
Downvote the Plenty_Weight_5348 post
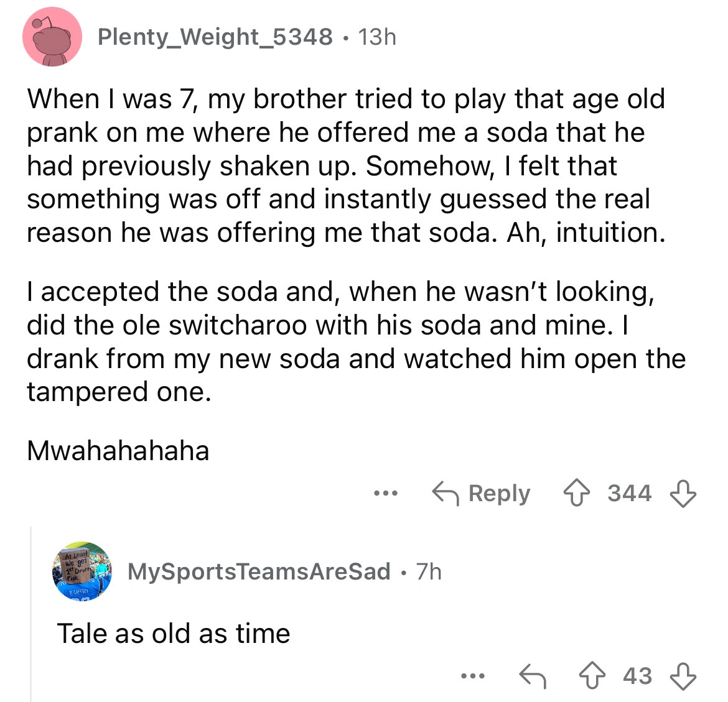point(683,493)
